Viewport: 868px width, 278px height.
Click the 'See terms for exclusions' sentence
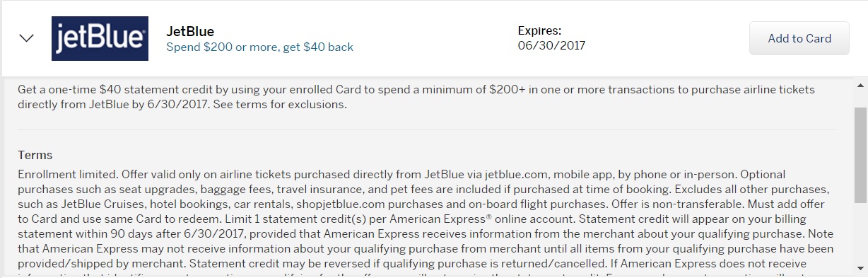279,105
